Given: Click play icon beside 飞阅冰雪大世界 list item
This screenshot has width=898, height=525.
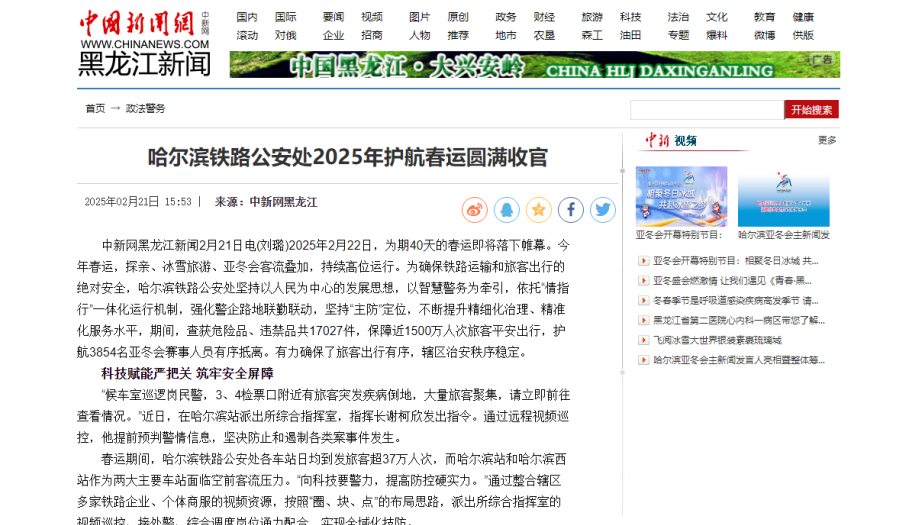Looking at the screenshot, I should 643,340.
